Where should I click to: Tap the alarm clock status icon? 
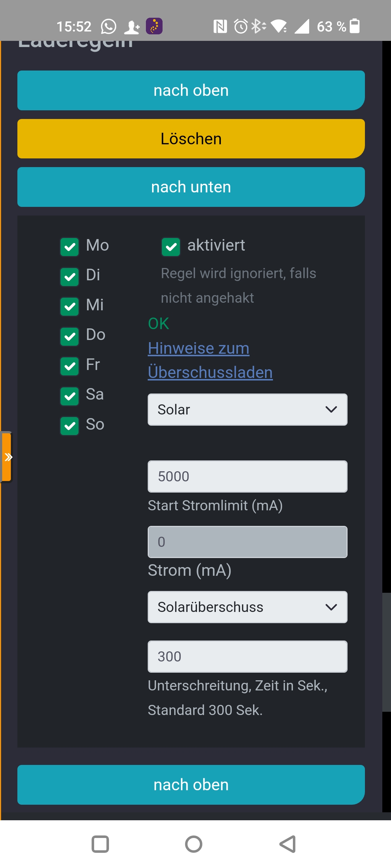coord(241,26)
